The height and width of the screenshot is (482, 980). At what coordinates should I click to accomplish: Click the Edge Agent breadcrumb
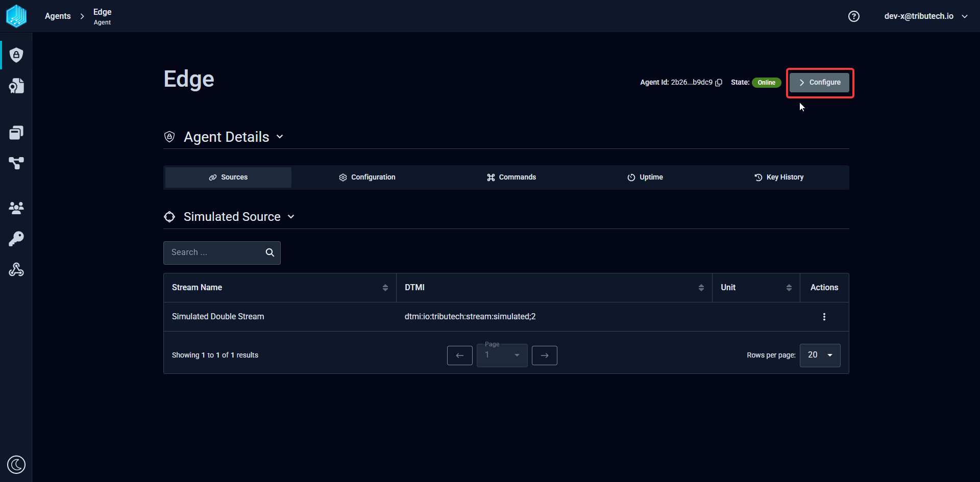102,16
